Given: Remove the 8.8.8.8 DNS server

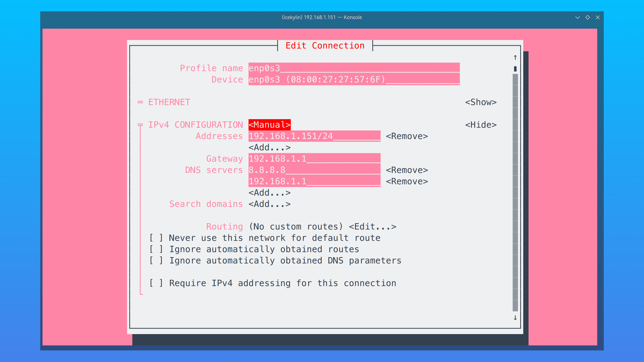Looking at the screenshot, I should tap(407, 170).
